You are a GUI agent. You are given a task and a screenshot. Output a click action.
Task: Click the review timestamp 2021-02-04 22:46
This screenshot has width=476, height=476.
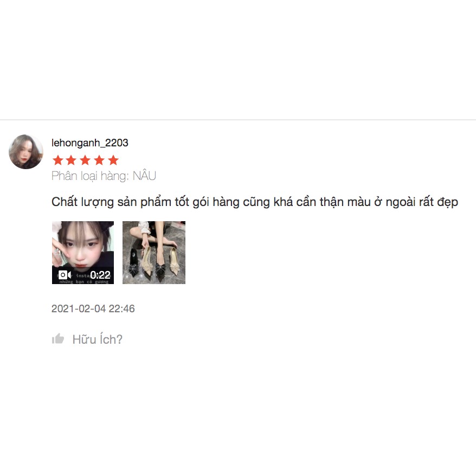[93, 308]
